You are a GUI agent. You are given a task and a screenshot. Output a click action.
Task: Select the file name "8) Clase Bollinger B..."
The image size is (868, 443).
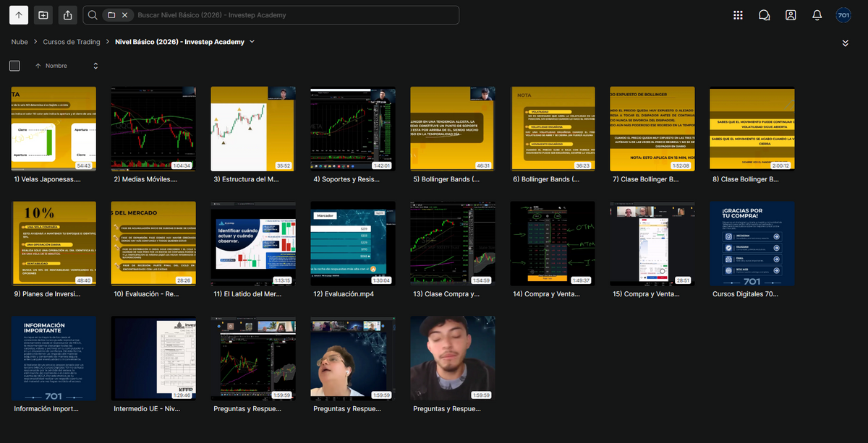point(744,179)
